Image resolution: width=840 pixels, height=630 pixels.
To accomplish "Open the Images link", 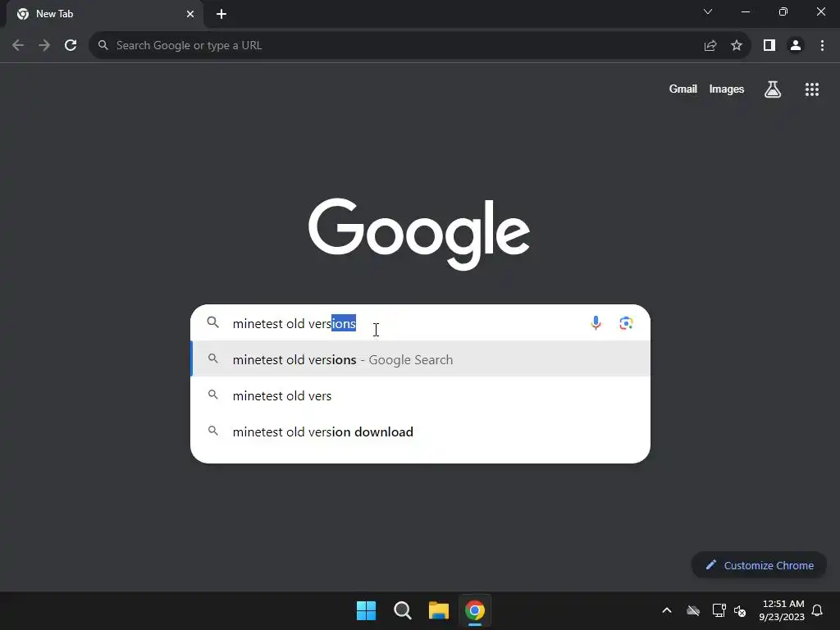I will [x=727, y=89].
